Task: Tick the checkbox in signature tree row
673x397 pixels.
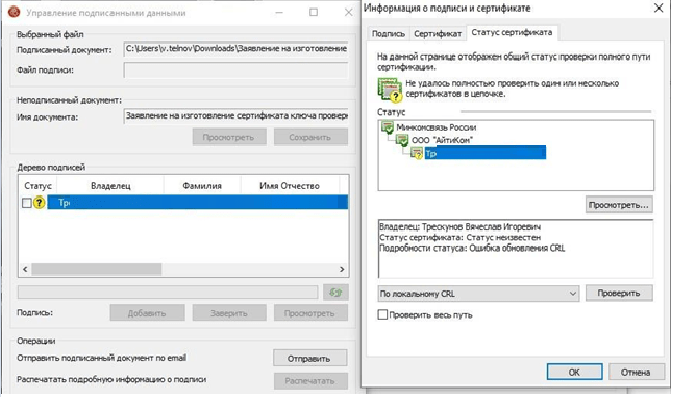Action: click(x=27, y=203)
